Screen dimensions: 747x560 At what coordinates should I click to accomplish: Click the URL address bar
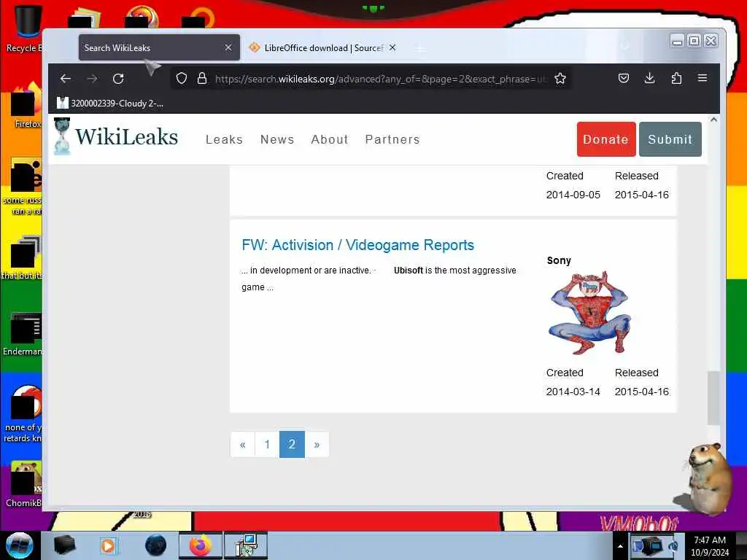(371, 79)
